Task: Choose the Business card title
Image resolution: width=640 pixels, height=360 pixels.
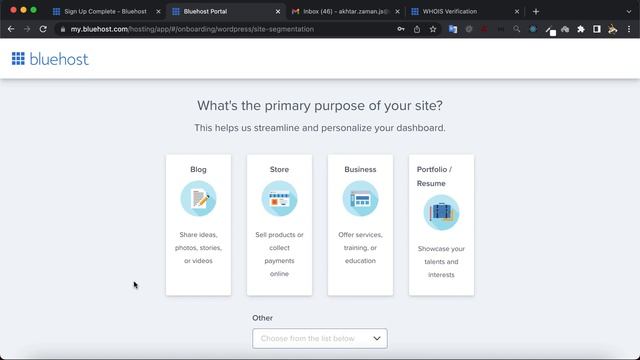Action: coord(360,169)
